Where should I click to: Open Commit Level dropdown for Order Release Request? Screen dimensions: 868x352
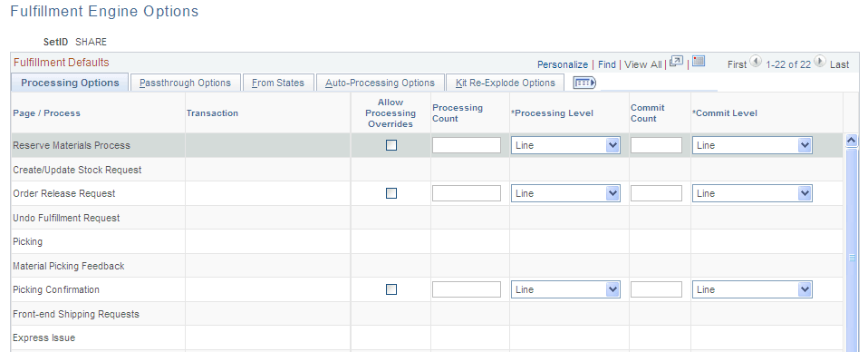[752, 193]
